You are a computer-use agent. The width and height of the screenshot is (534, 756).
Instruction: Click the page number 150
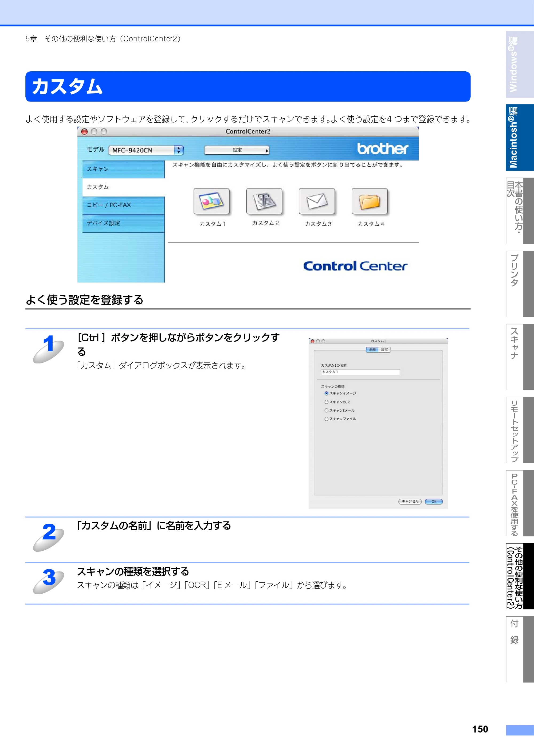[x=480, y=729]
